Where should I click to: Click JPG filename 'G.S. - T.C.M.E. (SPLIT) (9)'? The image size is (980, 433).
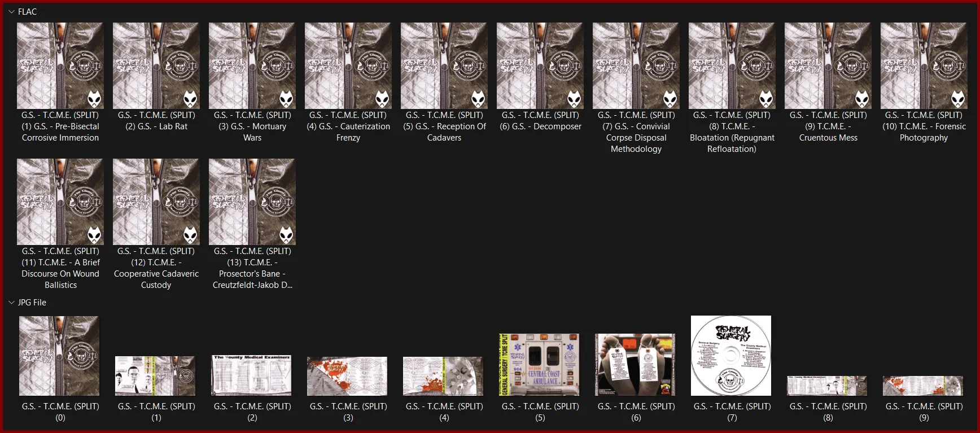pyautogui.click(x=924, y=412)
